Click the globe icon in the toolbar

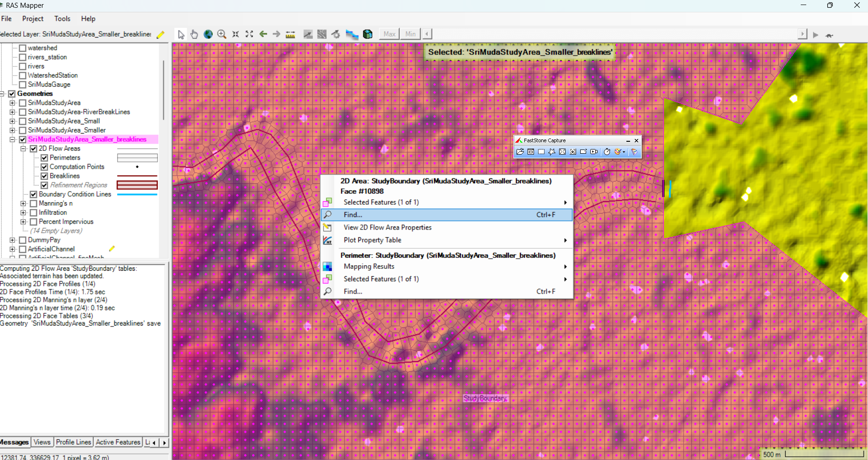click(208, 34)
